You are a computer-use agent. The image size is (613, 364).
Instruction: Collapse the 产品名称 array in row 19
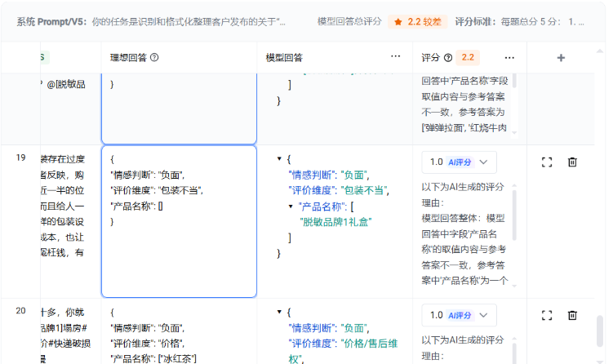[291, 206]
